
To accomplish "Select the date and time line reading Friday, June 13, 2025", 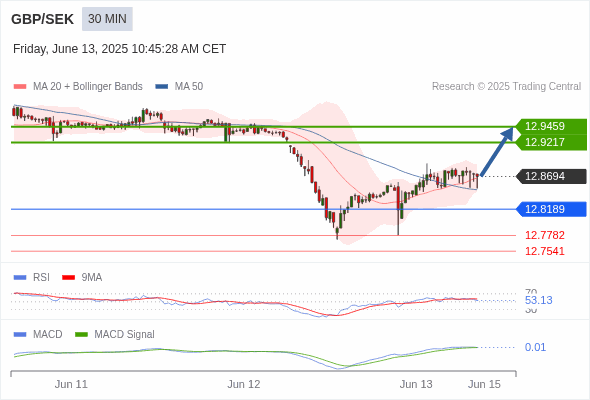I will coord(119,49).
